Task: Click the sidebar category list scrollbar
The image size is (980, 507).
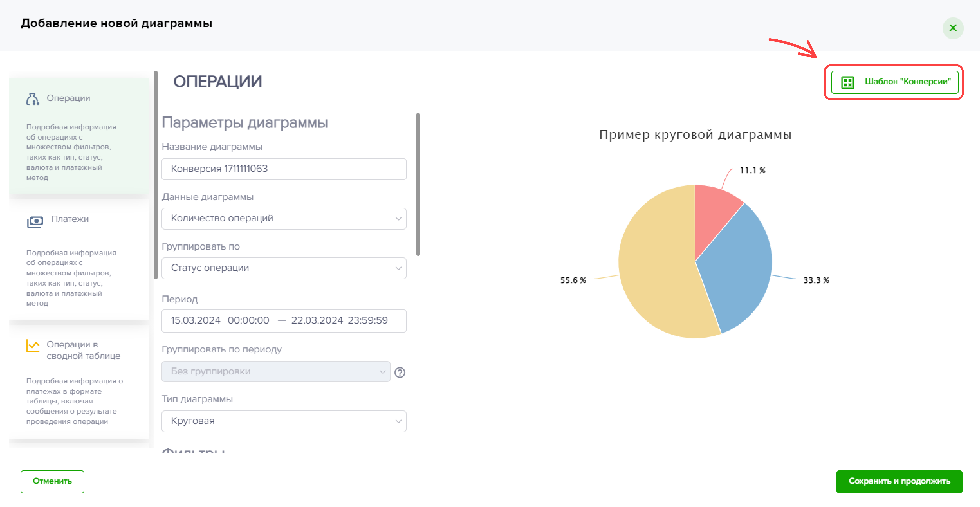Action: tap(155, 175)
